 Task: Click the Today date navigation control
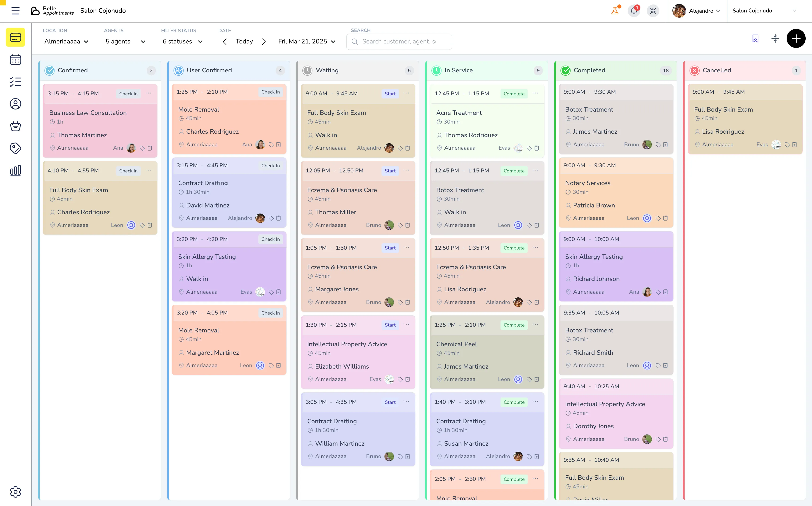tap(244, 42)
